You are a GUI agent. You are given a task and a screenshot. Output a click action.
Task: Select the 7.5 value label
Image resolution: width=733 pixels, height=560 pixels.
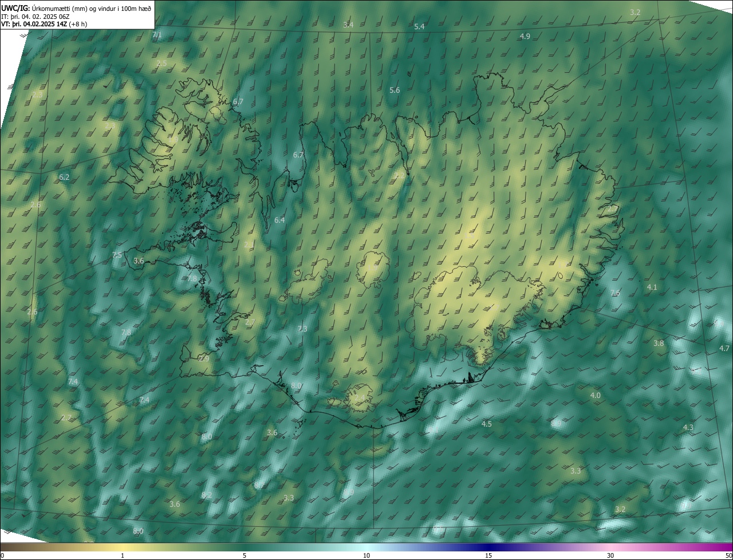click(117, 255)
